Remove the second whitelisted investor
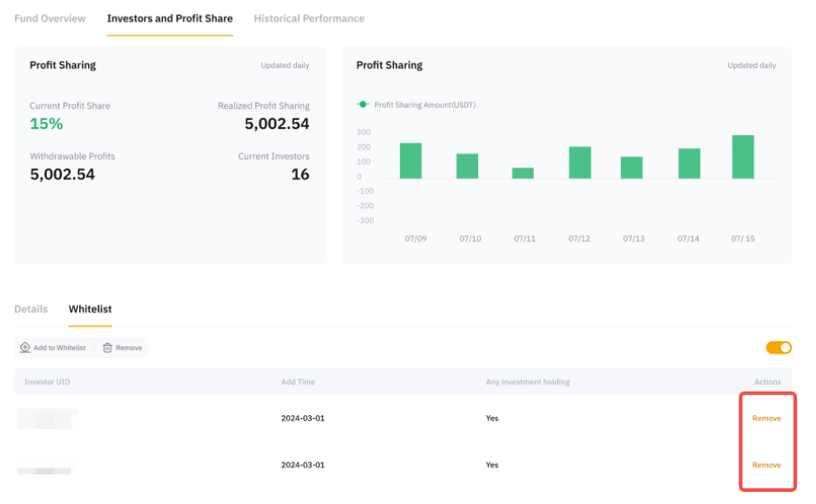 click(766, 465)
